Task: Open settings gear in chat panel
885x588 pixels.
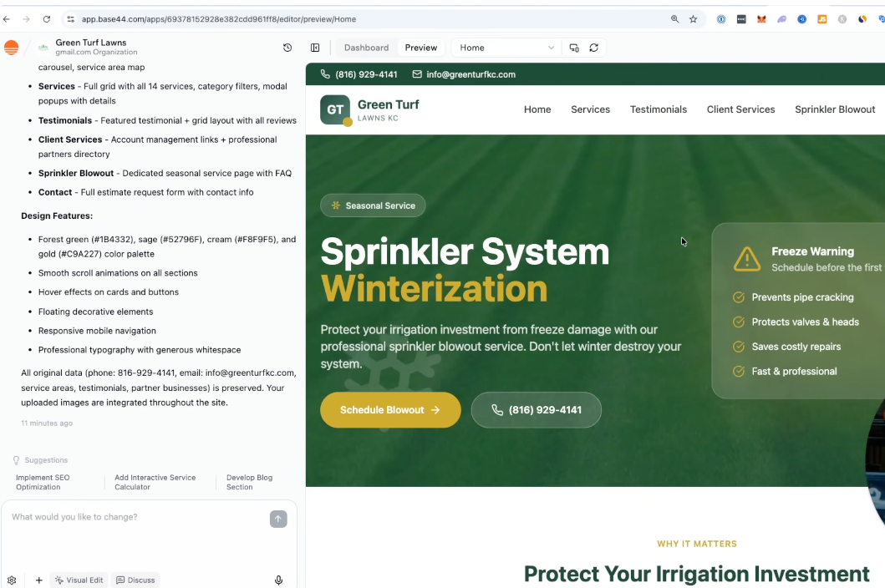Action: (x=12, y=580)
